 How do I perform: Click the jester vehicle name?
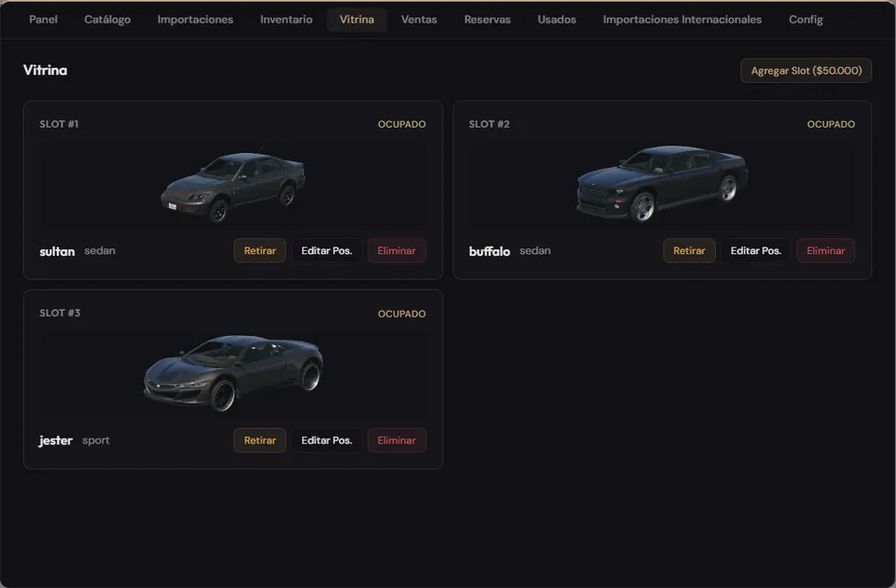click(x=55, y=441)
